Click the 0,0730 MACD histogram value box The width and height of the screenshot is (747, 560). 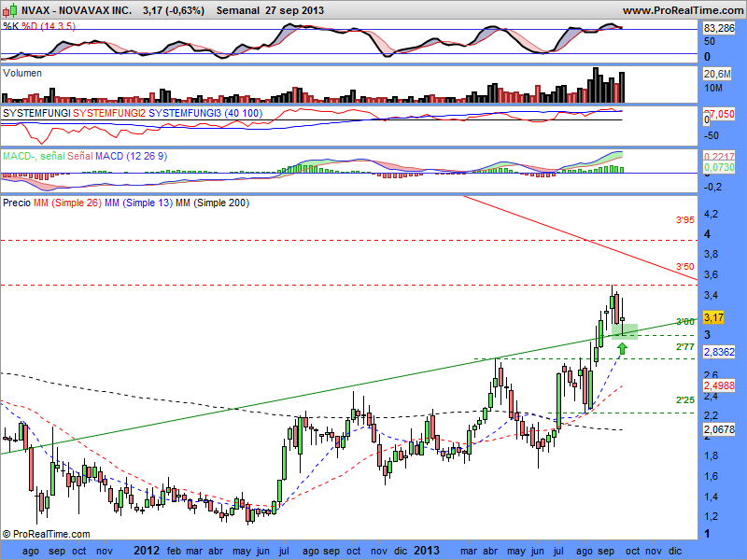click(x=719, y=167)
